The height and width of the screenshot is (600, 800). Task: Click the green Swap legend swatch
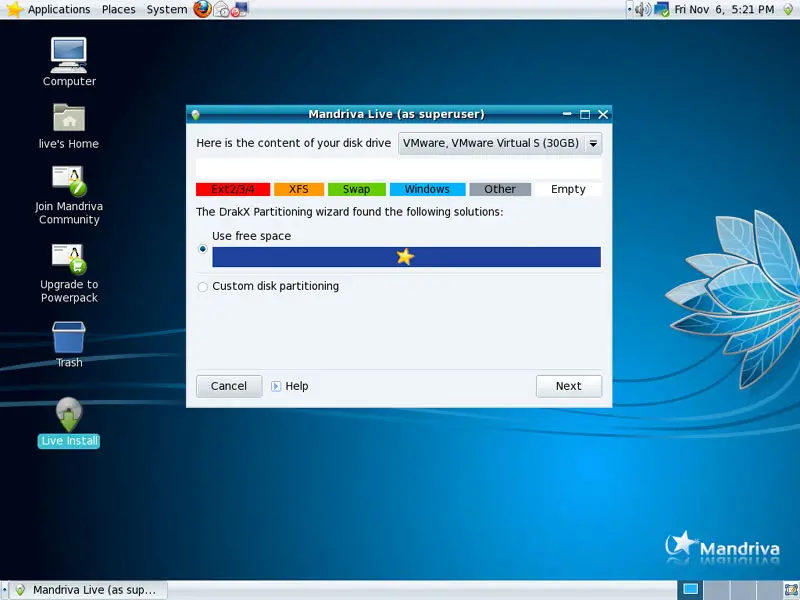point(357,189)
